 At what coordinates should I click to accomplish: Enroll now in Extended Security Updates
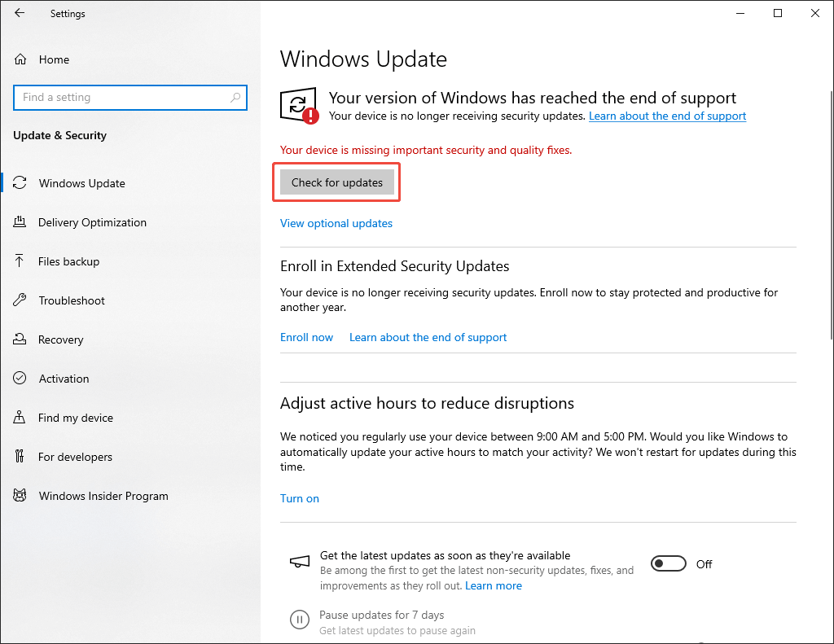coord(306,336)
